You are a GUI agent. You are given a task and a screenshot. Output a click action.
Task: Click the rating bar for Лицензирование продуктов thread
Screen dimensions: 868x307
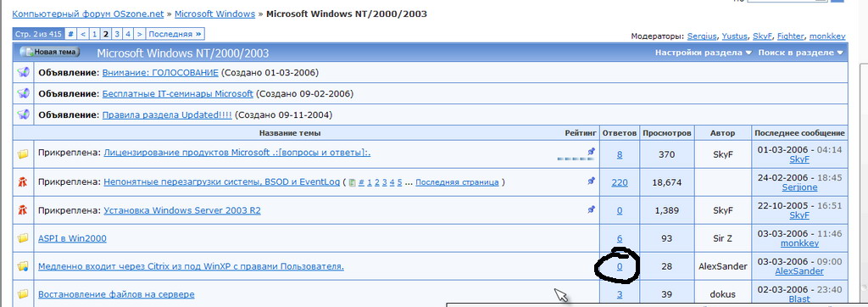click(576, 159)
